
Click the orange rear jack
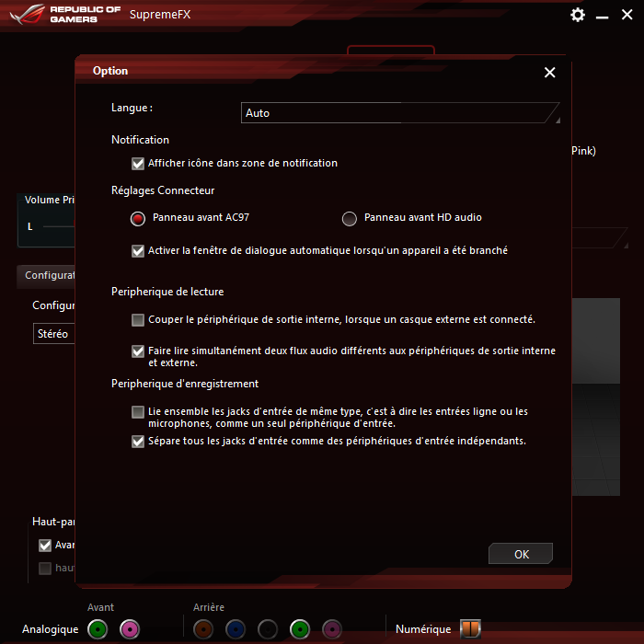pos(203,628)
